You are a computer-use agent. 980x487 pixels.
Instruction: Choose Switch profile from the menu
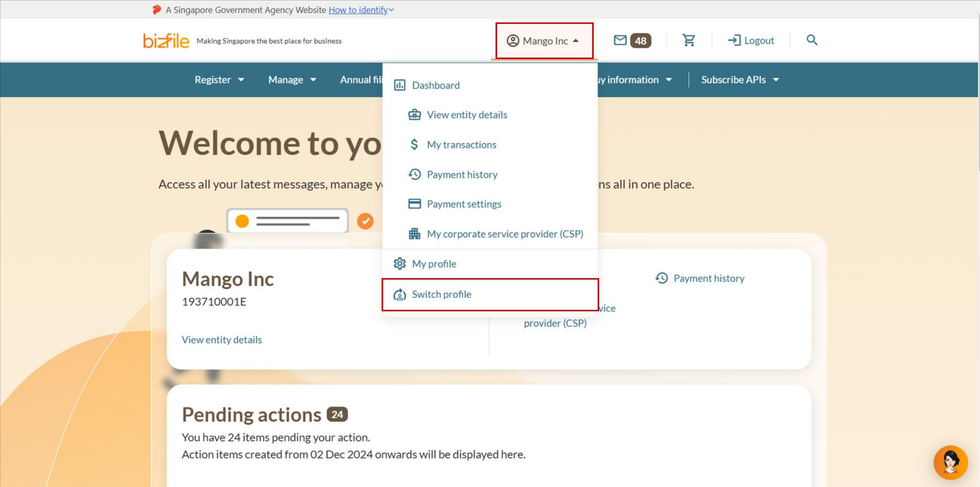pyautogui.click(x=490, y=294)
